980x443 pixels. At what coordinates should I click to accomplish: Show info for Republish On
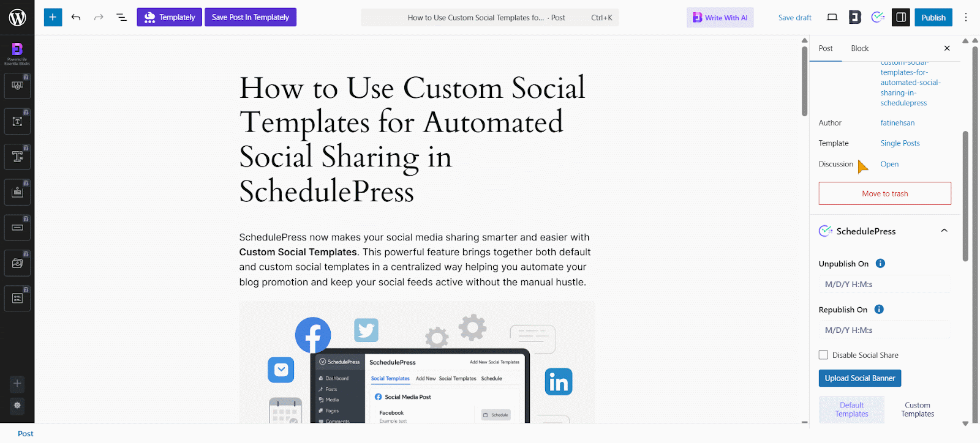click(x=879, y=310)
